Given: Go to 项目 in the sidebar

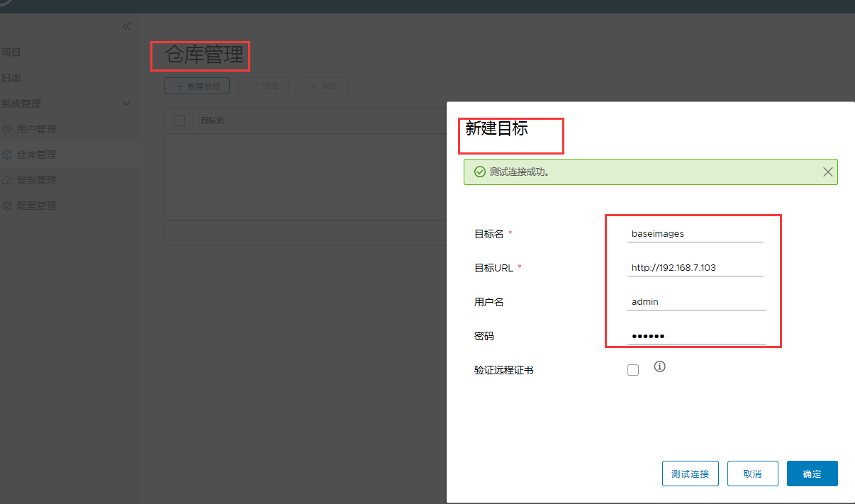Looking at the screenshot, I should (x=11, y=52).
